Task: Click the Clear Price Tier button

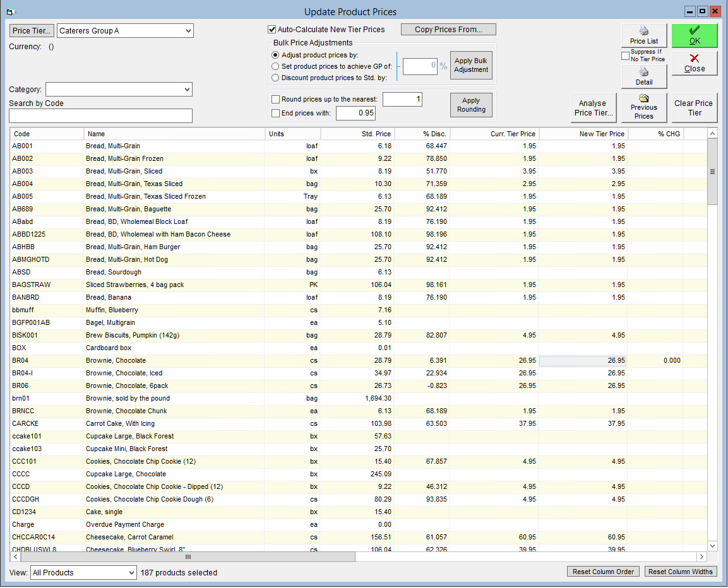Action: pos(695,108)
